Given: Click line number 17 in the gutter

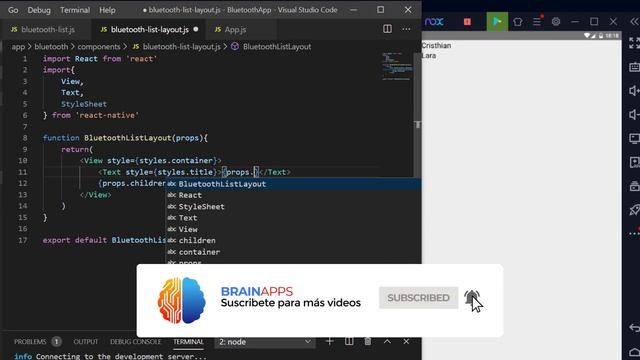Looking at the screenshot, I should (23, 240).
